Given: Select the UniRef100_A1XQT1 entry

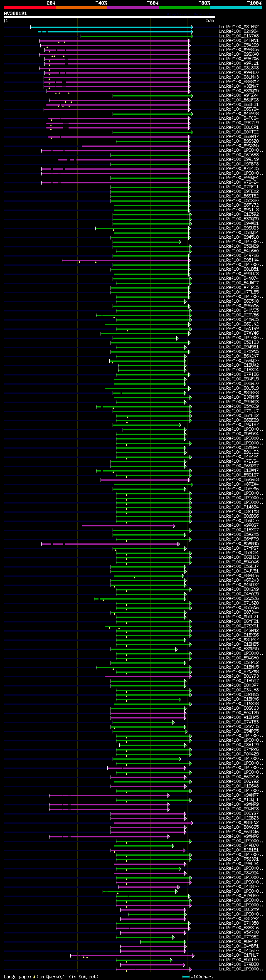Looking at the screenshot, I should [239, 800].
